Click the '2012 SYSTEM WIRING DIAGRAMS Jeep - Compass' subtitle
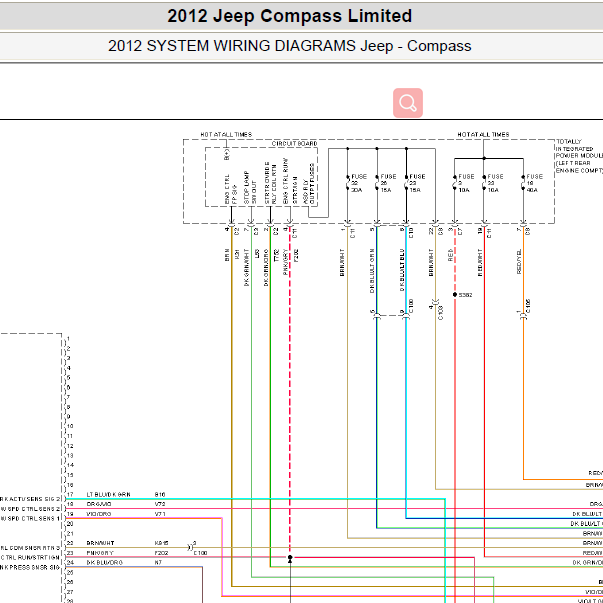The height and width of the screenshot is (603, 603). tap(290, 46)
